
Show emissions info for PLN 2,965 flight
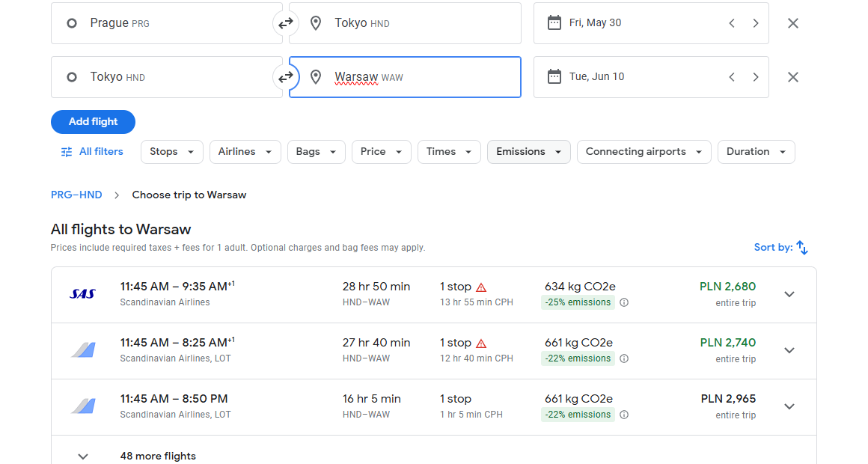coord(624,415)
